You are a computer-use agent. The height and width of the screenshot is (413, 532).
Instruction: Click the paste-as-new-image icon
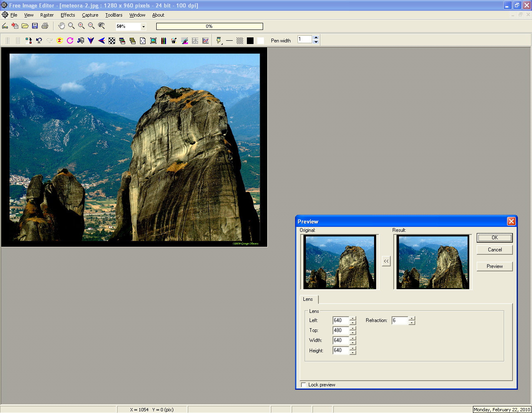click(15, 26)
